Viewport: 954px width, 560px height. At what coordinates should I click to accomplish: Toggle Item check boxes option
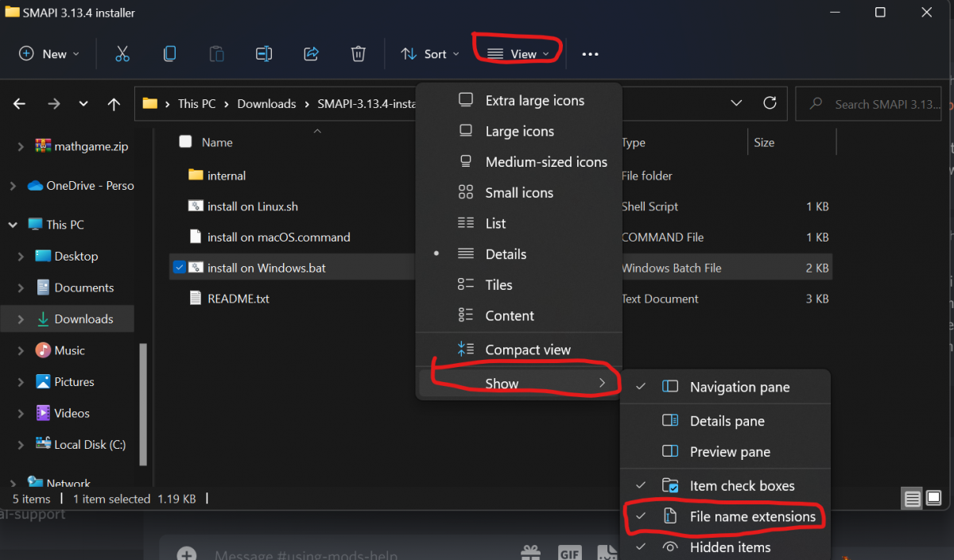pyautogui.click(x=742, y=485)
